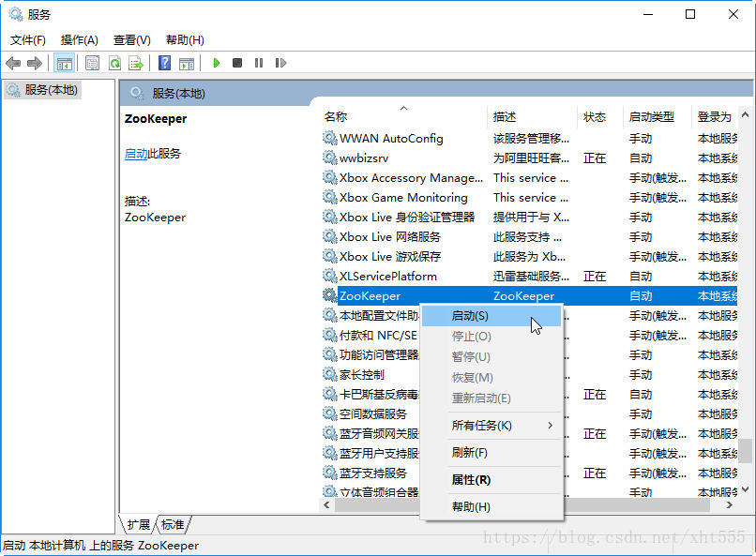Click gear icon beside Xbox Accessory Management
The width and height of the screenshot is (756, 556).
click(x=330, y=178)
